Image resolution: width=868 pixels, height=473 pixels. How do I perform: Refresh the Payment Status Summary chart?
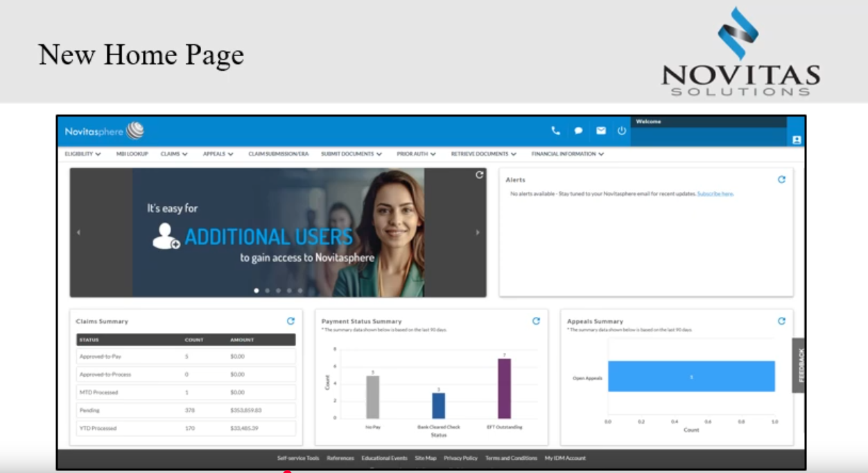(536, 321)
